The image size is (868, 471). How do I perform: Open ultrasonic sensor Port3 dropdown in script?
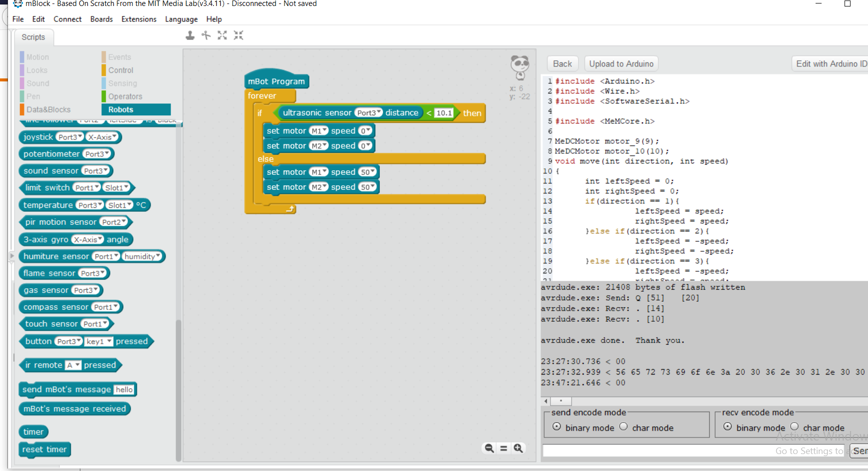coord(369,113)
